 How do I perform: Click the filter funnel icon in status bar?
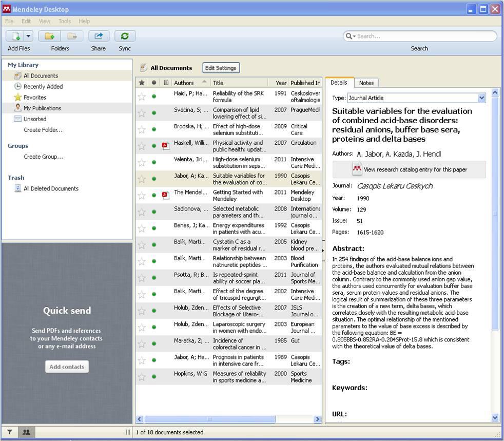[x=10, y=432]
